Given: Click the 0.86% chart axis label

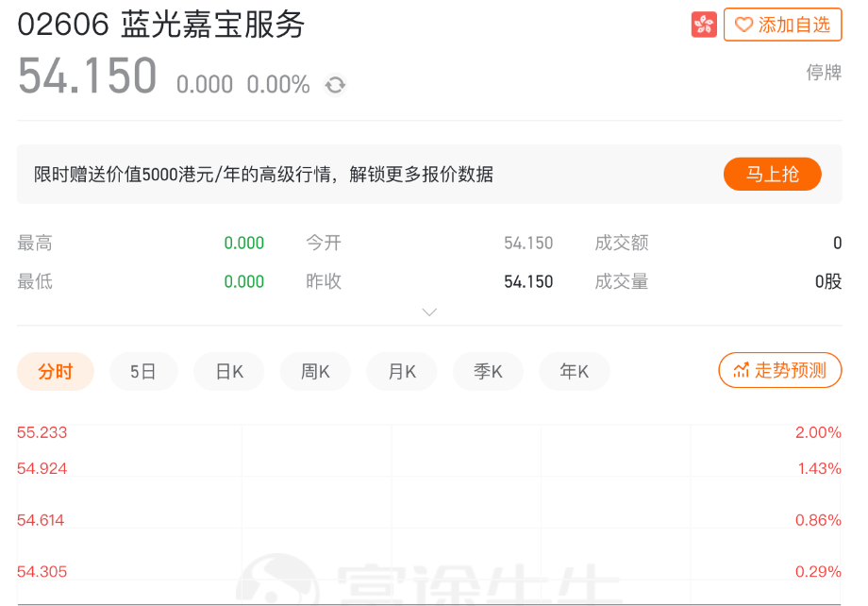Looking at the screenshot, I should [818, 519].
